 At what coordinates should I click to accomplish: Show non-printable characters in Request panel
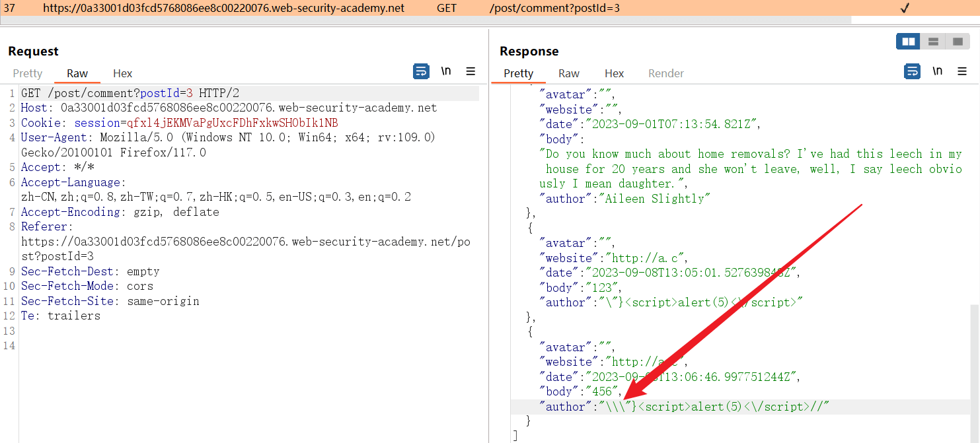446,71
